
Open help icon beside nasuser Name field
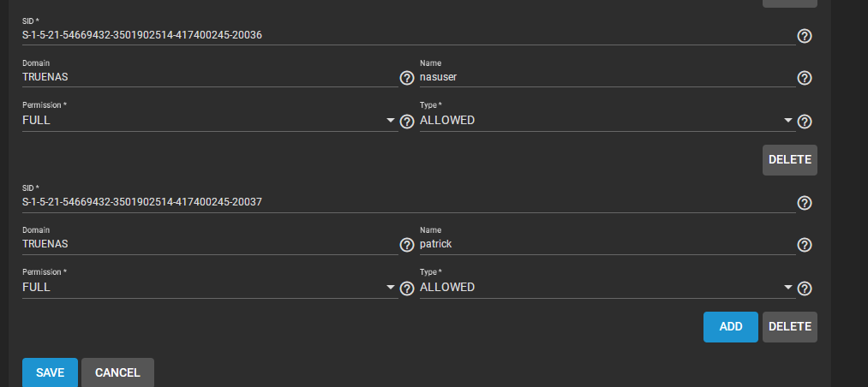pyautogui.click(x=805, y=78)
